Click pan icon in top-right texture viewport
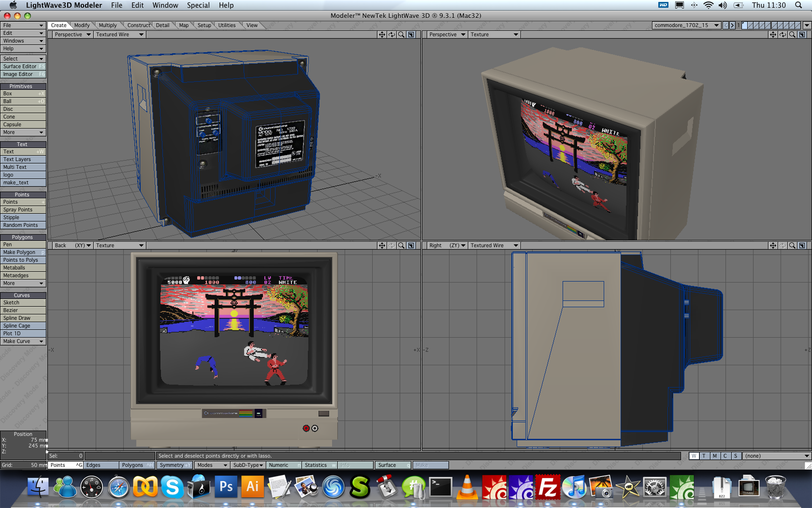 coord(773,35)
